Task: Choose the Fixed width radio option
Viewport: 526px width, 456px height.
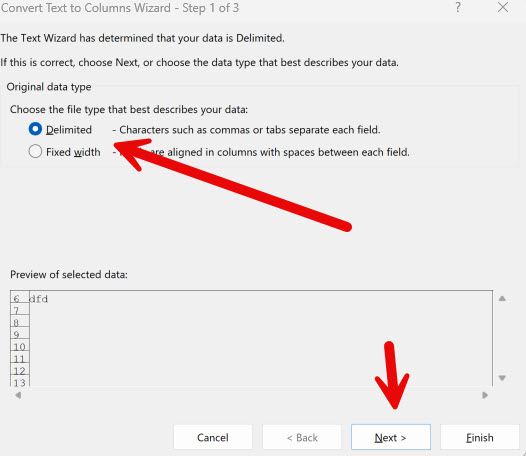Action: coord(35,152)
